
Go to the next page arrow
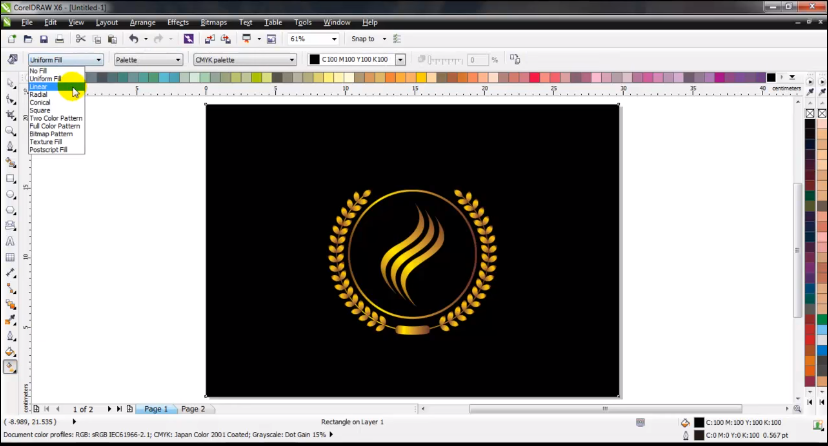(109, 409)
